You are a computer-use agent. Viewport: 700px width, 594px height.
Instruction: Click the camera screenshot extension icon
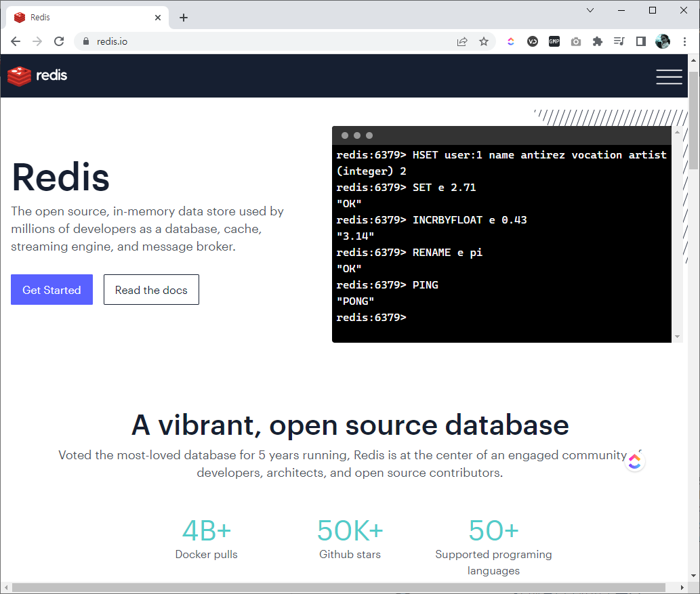[x=576, y=41]
